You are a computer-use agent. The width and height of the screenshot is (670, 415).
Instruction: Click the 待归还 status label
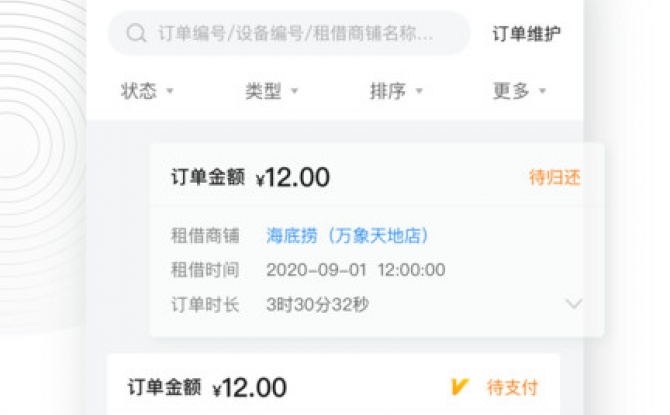(555, 177)
